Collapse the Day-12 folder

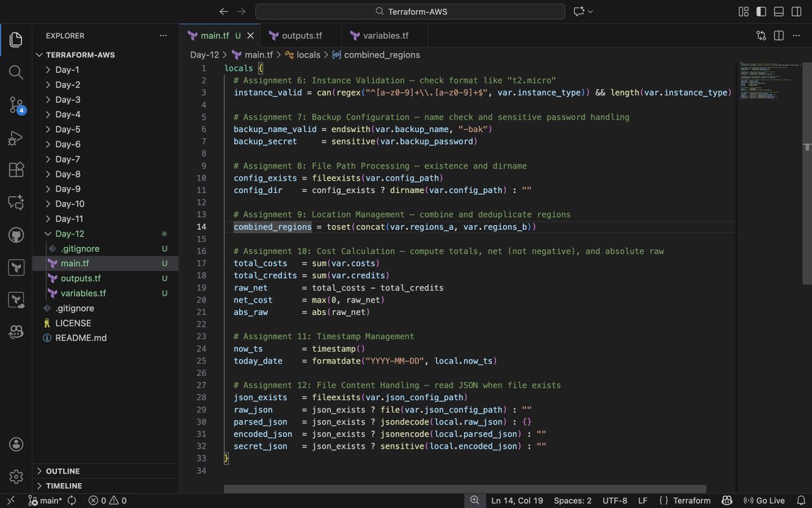(106, 234)
